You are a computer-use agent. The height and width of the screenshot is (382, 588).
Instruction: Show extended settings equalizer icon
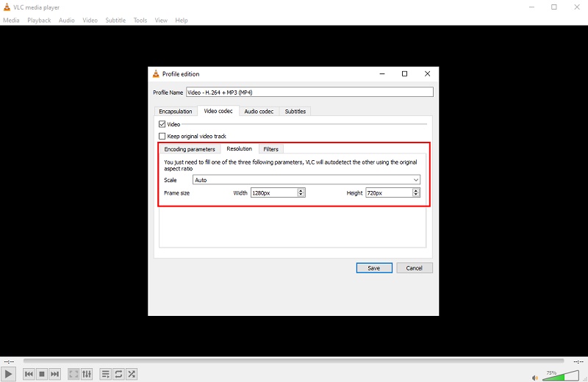tap(87, 374)
